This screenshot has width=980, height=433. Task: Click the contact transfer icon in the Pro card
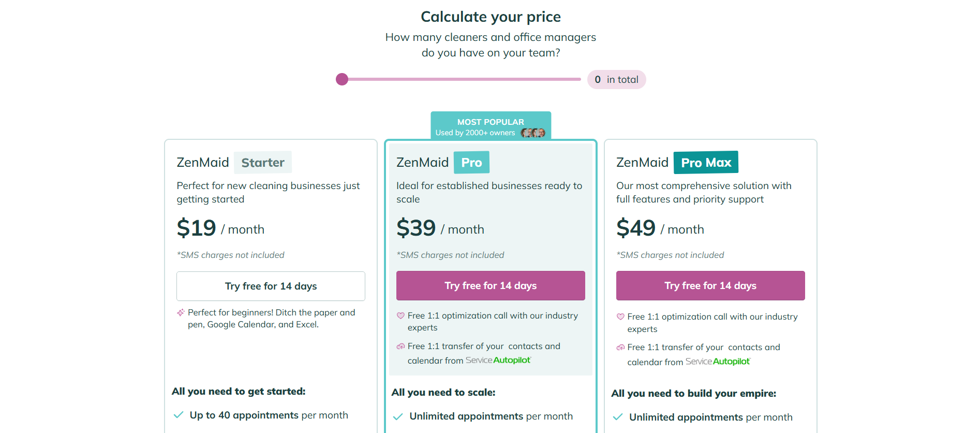pos(400,347)
